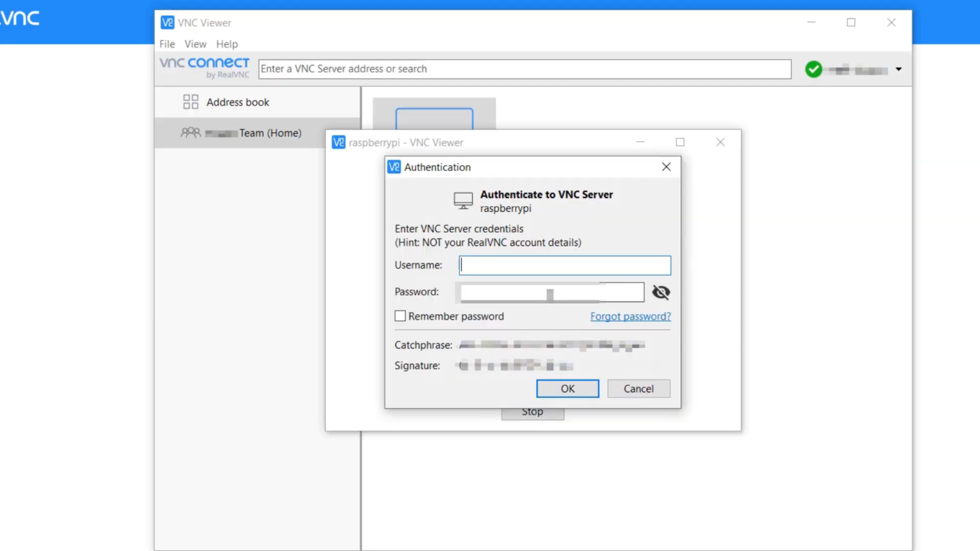This screenshot has height=551, width=980.
Task: Click the monitor icon in the Authentication dialog
Action: 463,200
